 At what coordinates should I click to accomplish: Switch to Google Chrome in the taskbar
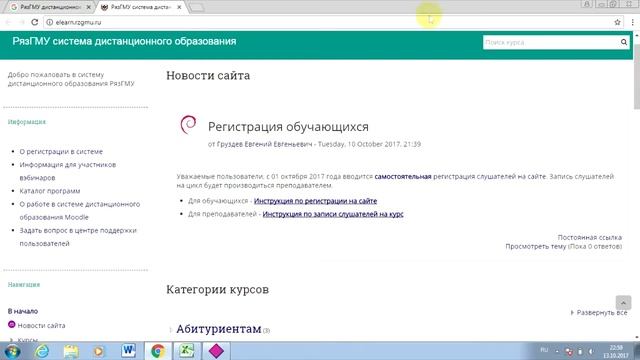click(158, 351)
